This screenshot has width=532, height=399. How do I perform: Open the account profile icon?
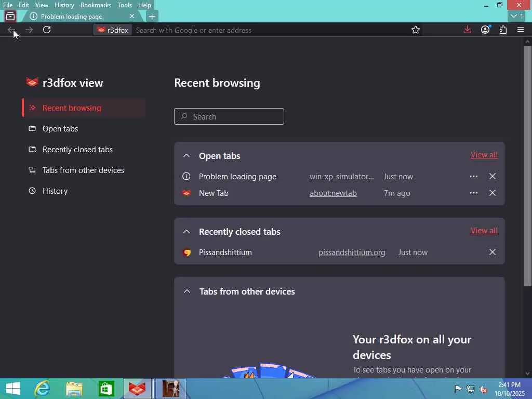point(485,30)
